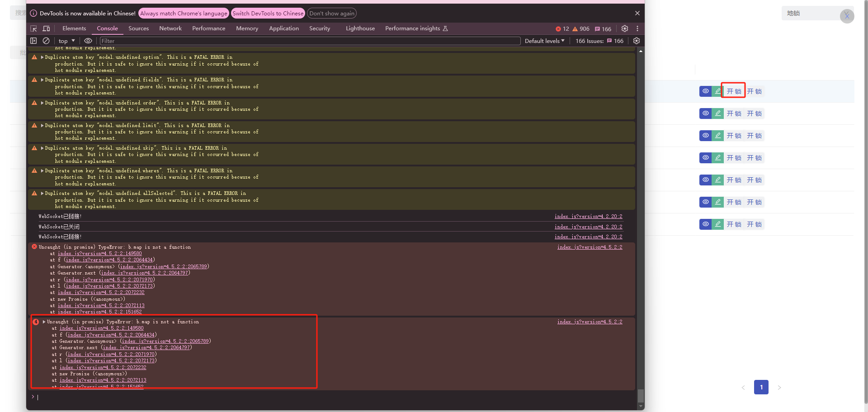Open console settings gear in filter bar
Screen dimensions: 868x412
click(637, 41)
